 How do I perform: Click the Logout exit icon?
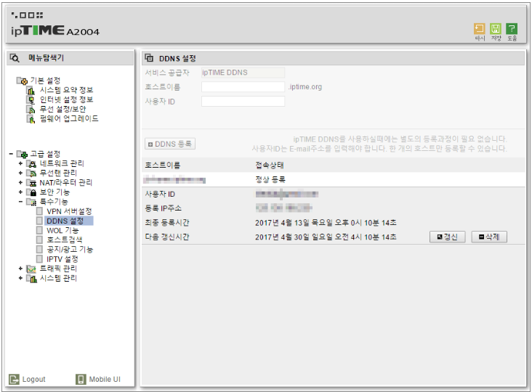14,379
